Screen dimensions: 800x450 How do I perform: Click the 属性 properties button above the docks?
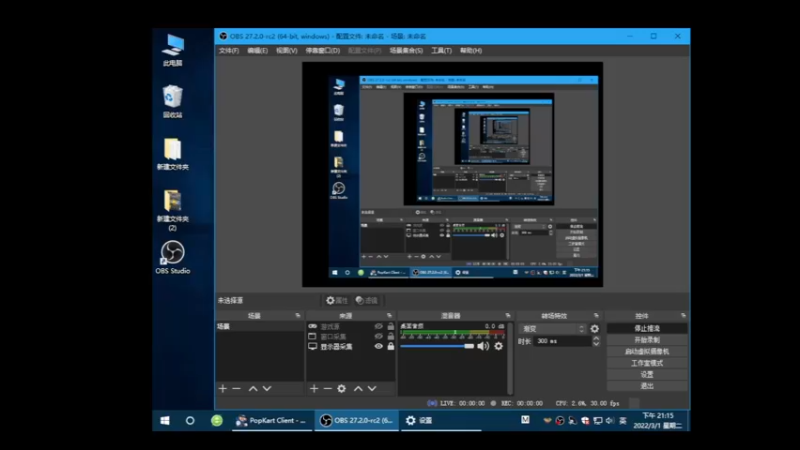pyautogui.click(x=337, y=301)
